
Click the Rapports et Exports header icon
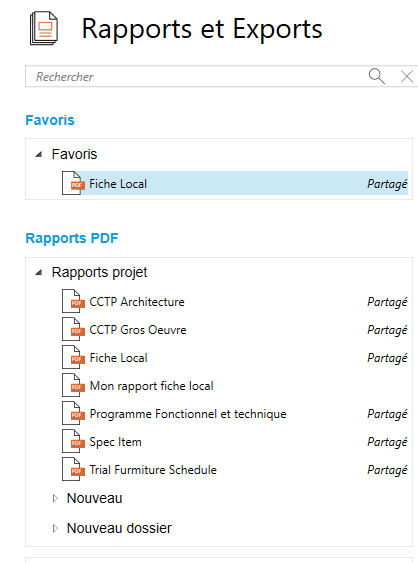(44, 28)
